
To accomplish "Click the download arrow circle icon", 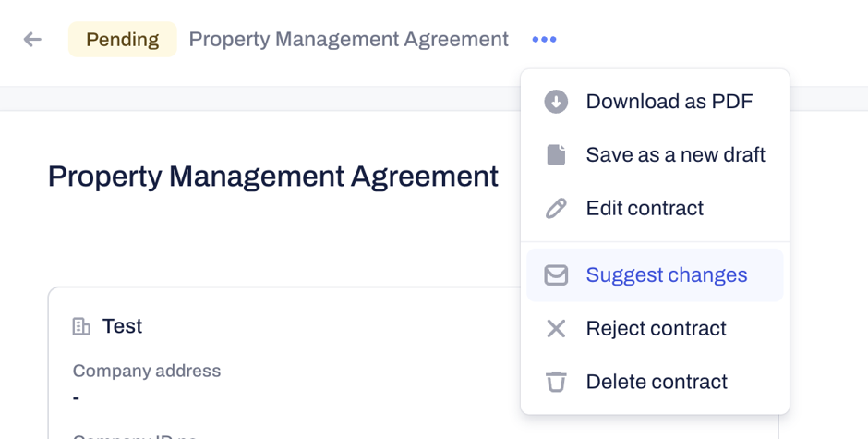I will tap(556, 102).
